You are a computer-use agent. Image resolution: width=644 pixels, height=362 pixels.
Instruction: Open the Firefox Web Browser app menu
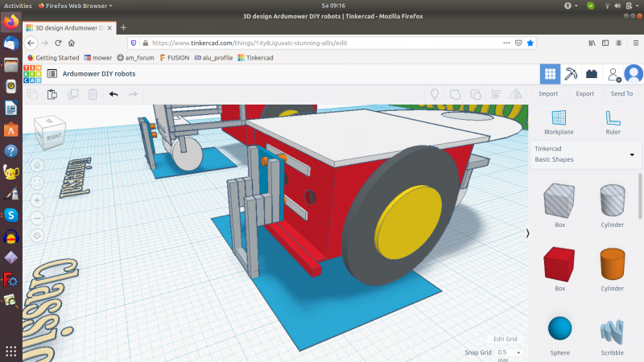click(75, 6)
